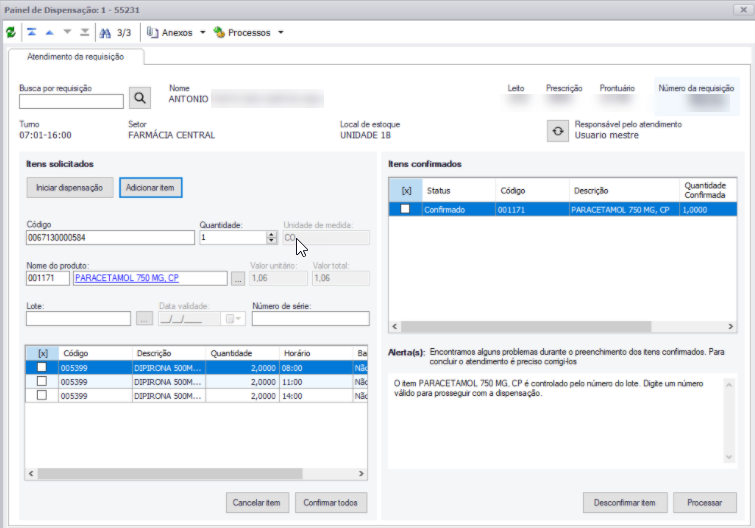Screen dimensions: 755x528
Task: Select the 001171 cell in Itens confirmados
Action: point(532,209)
